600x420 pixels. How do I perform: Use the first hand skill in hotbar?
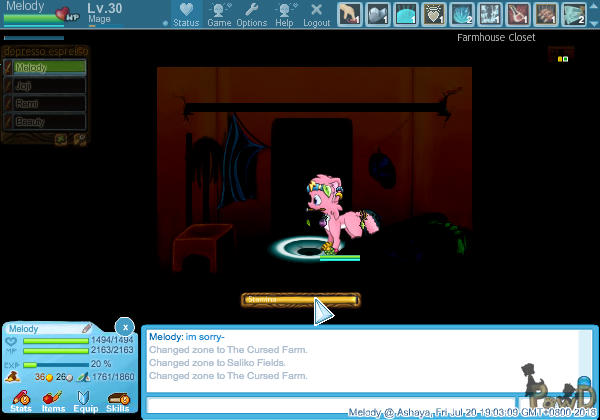[349, 13]
